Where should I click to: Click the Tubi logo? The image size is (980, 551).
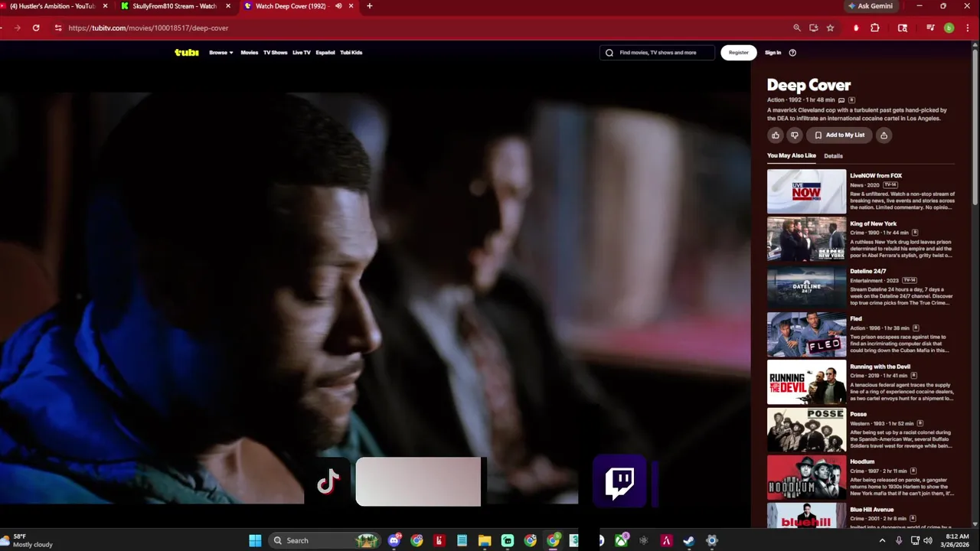(x=187, y=53)
